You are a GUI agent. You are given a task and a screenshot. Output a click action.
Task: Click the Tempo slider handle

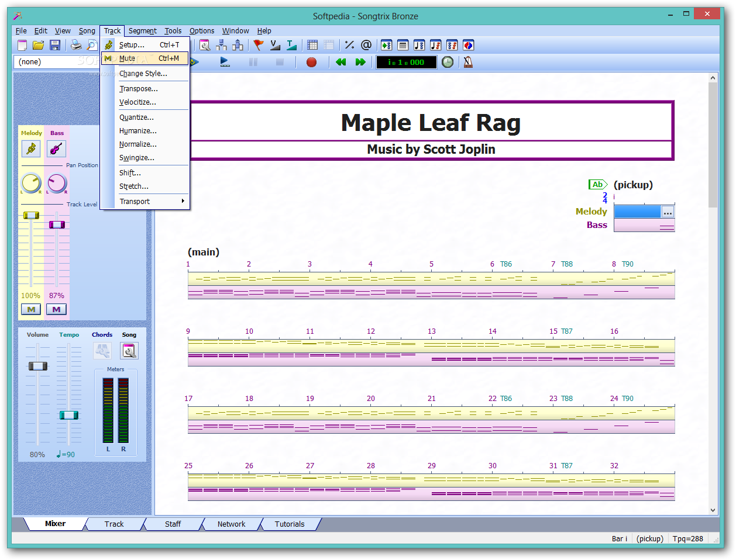click(68, 415)
